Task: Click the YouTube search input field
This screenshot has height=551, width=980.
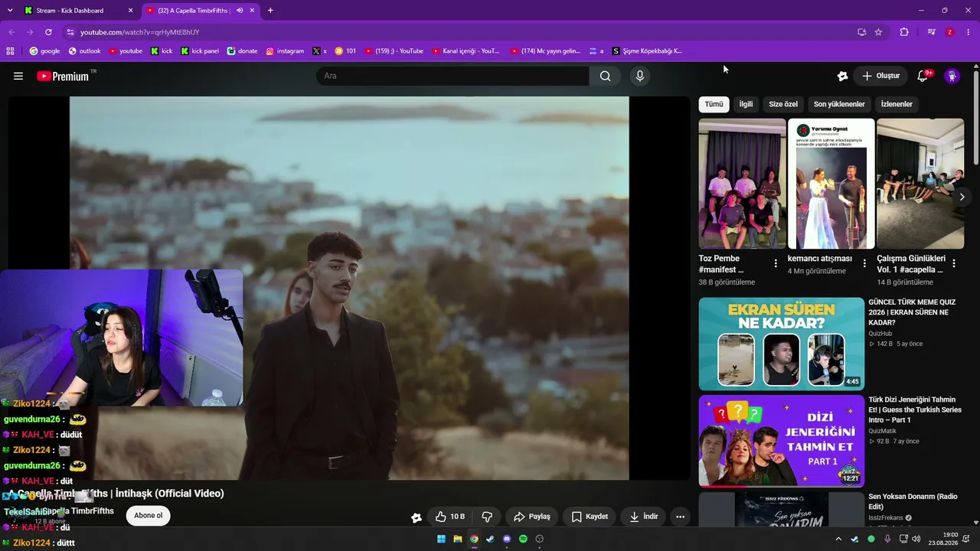Action: 452,76
